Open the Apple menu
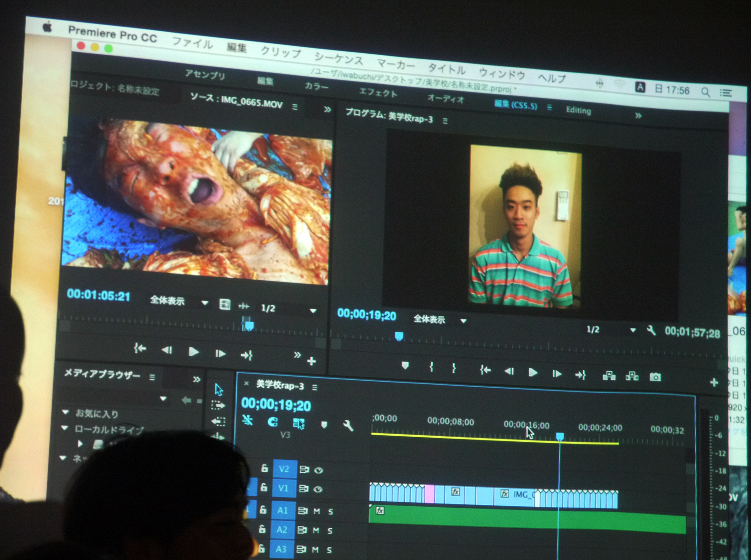This screenshot has width=751, height=560. tap(47, 27)
